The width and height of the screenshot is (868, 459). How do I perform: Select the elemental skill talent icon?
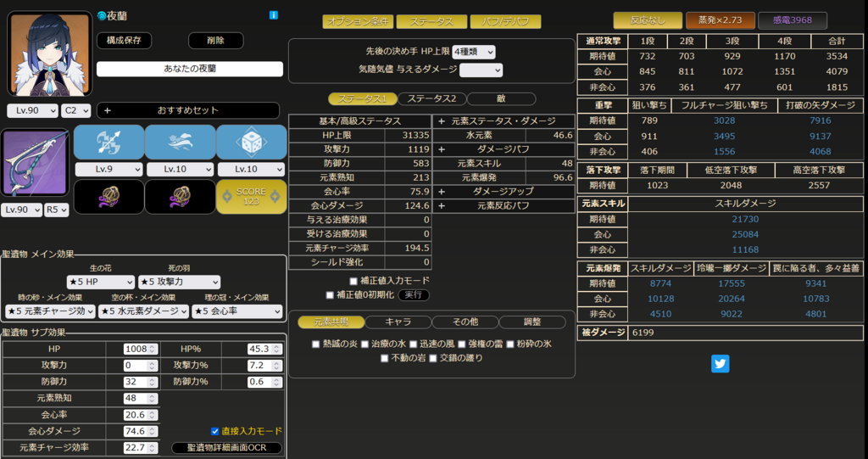coord(180,143)
